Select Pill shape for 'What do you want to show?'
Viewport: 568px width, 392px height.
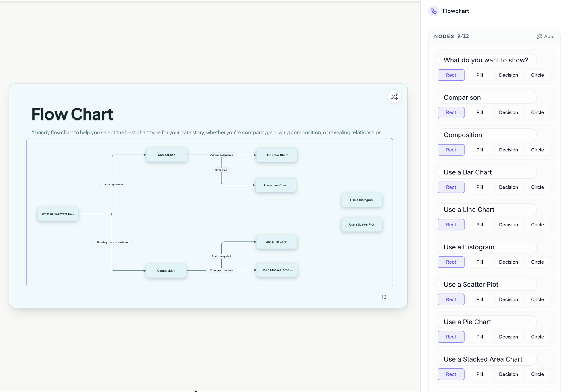480,75
